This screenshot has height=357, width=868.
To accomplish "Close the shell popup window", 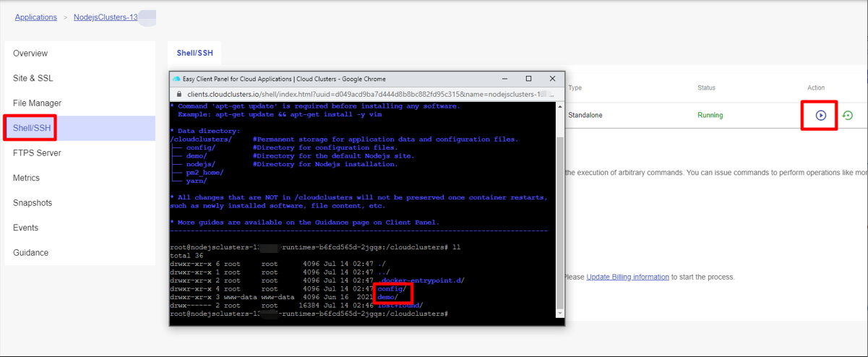I will (552, 79).
